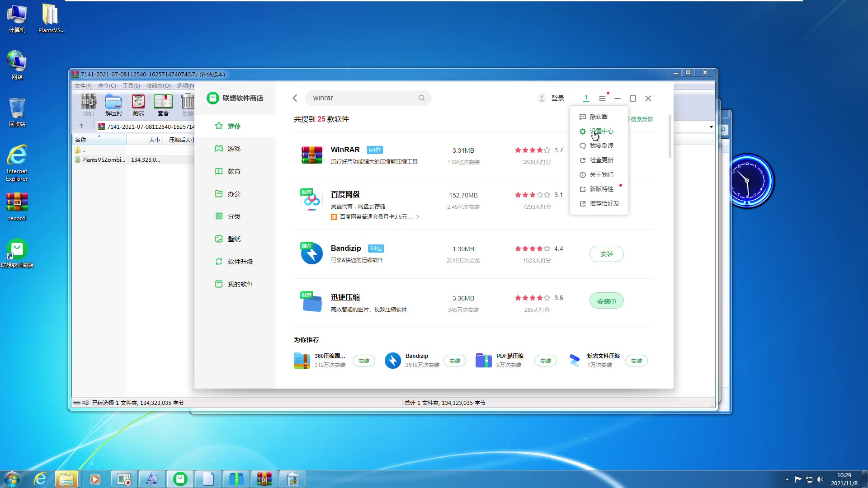Select PlantsVSZombi... folder row in WinRAR
This screenshot has height=488, width=868.
tap(133, 160)
